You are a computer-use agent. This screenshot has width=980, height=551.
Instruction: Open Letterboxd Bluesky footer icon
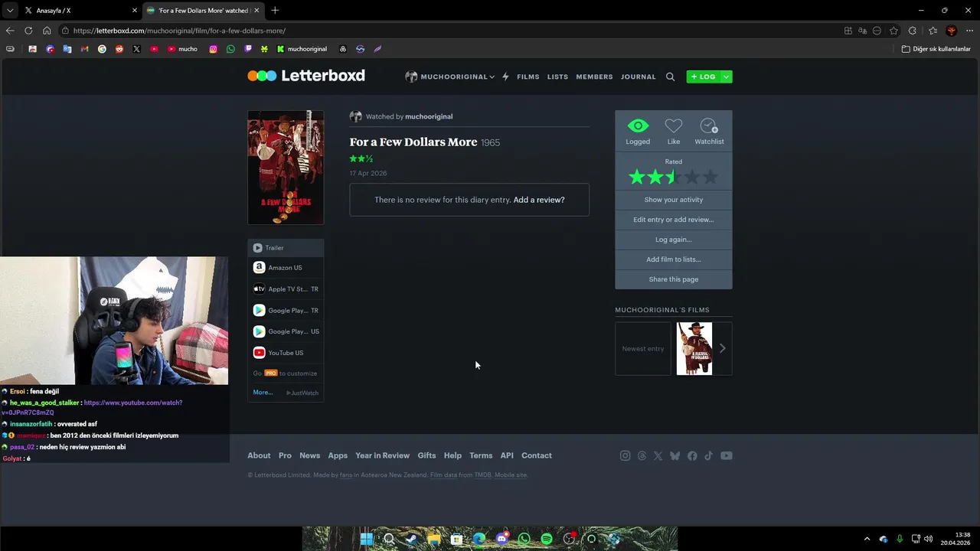click(x=675, y=455)
